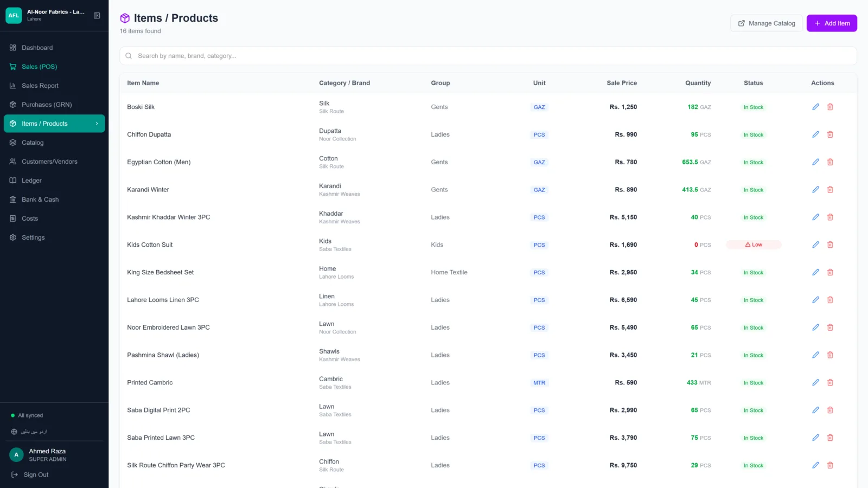Viewport: 868px width, 488px height.
Task: Add a new item
Action: click(832, 23)
